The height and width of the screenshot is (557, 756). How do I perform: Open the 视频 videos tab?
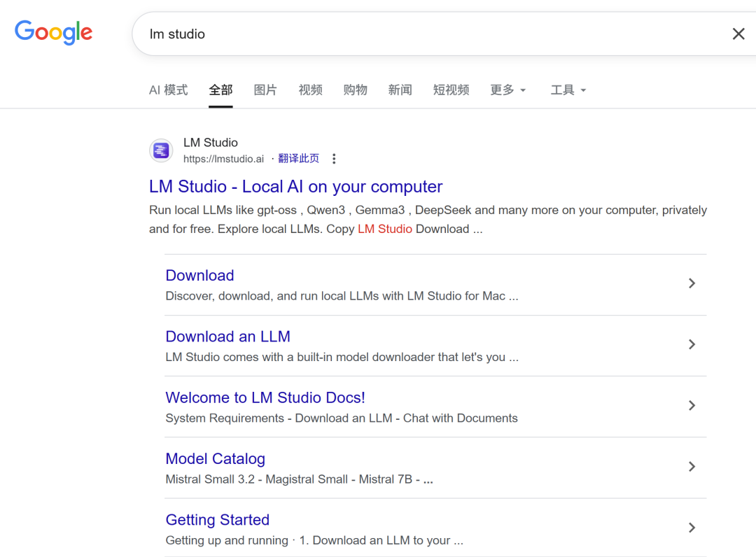point(311,90)
